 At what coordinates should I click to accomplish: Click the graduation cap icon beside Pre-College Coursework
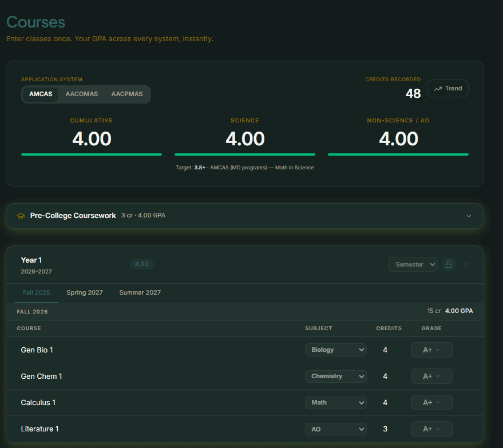(x=21, y=216)
